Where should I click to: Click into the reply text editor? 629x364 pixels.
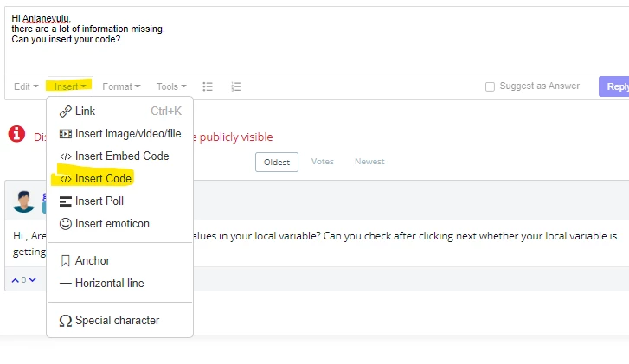[x=317, y=40]
